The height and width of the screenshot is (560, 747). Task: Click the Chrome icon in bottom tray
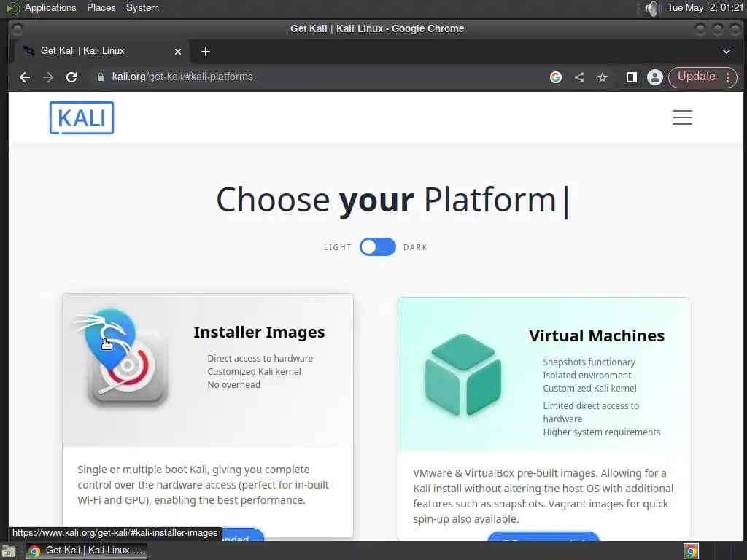tap(692, 551)
